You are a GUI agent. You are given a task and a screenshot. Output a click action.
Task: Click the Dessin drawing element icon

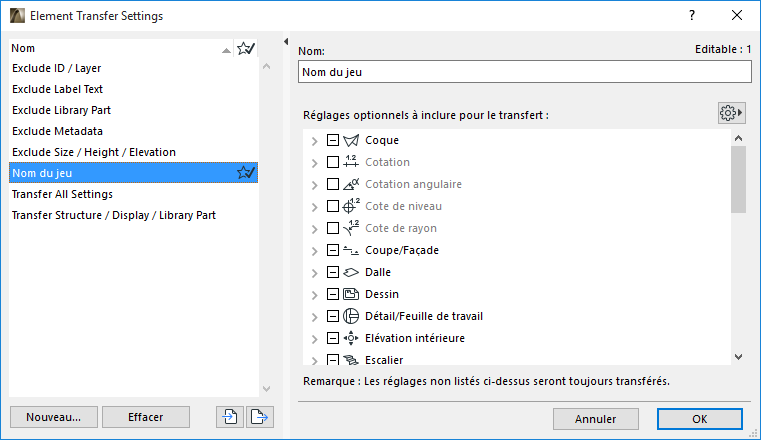[351, 294]
